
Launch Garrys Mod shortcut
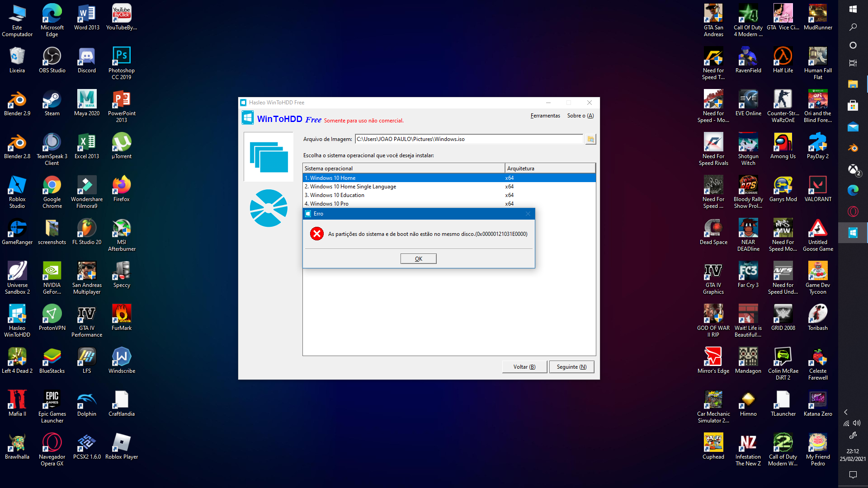[783, 189]
